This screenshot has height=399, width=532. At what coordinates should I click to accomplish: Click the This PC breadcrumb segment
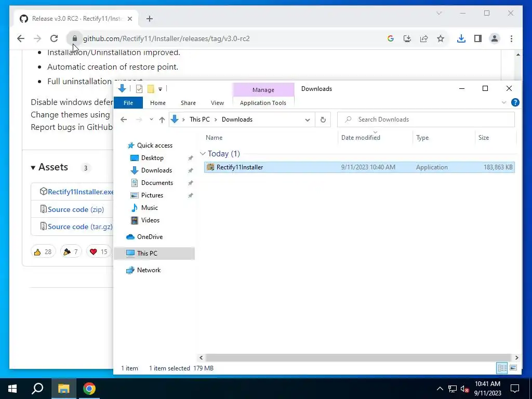click(199, 119)
